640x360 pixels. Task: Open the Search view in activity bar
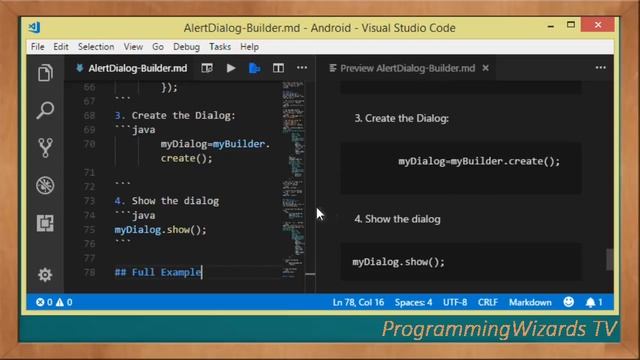(x=45, y=110)
